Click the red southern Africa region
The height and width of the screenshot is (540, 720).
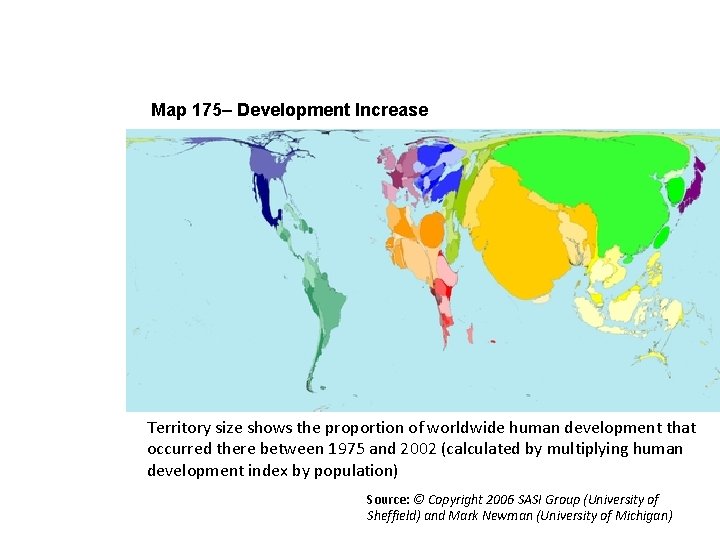[x=443, y=303]
